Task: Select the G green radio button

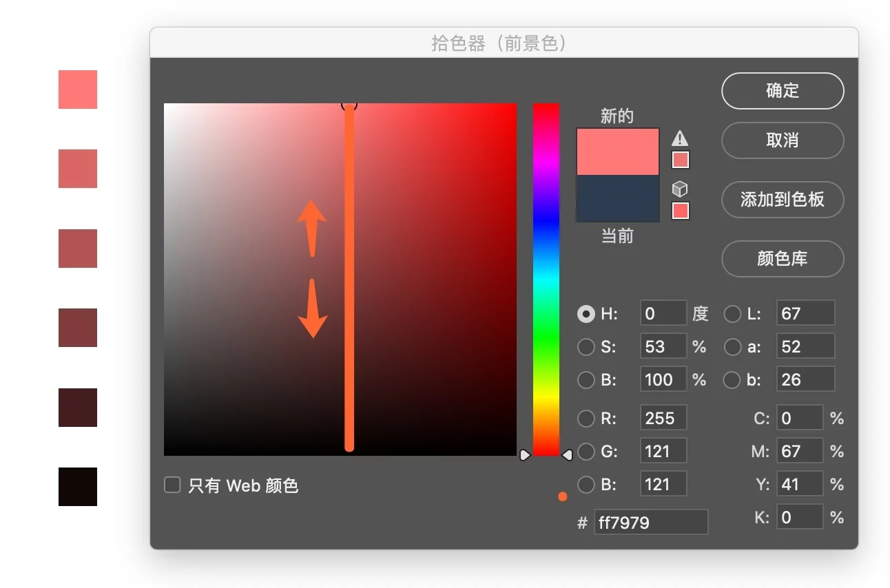Action: tap(586, 452)
